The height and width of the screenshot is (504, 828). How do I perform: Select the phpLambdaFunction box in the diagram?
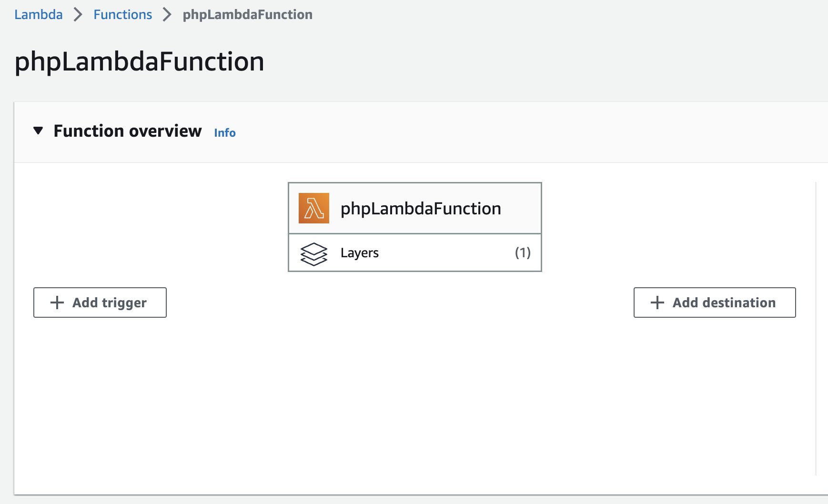point(415,208)
